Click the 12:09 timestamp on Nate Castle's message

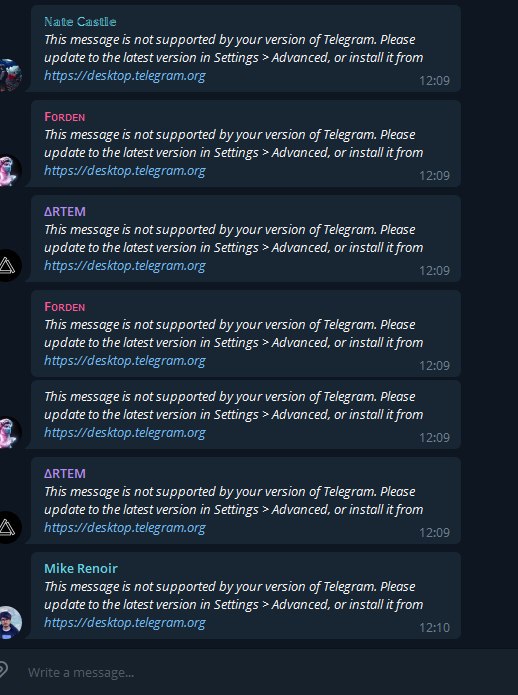pos(434,81)
